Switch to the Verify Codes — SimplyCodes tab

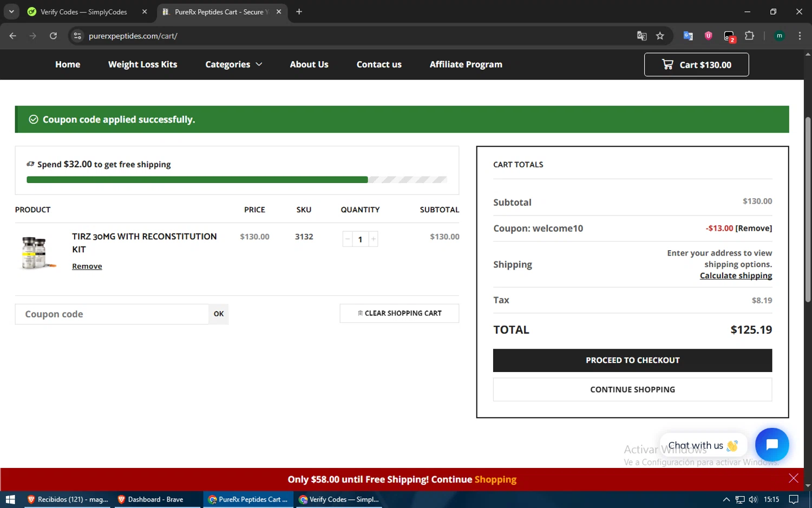click(x=83, y=11)
